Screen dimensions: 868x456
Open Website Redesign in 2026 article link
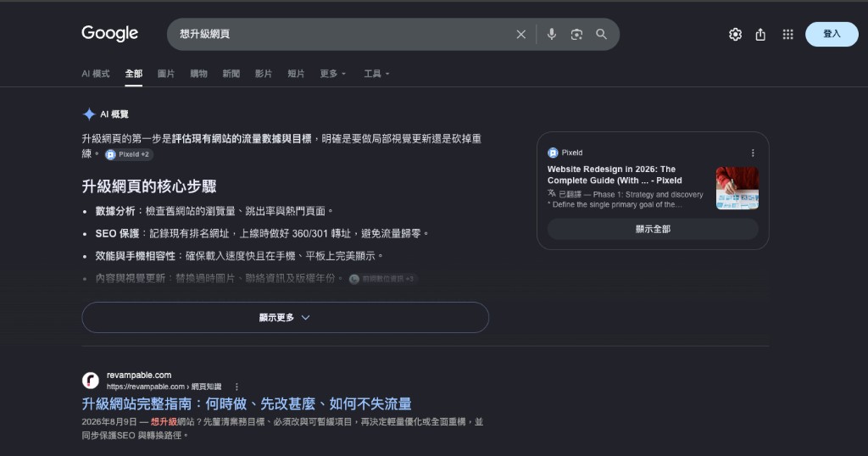coord(615,175)
